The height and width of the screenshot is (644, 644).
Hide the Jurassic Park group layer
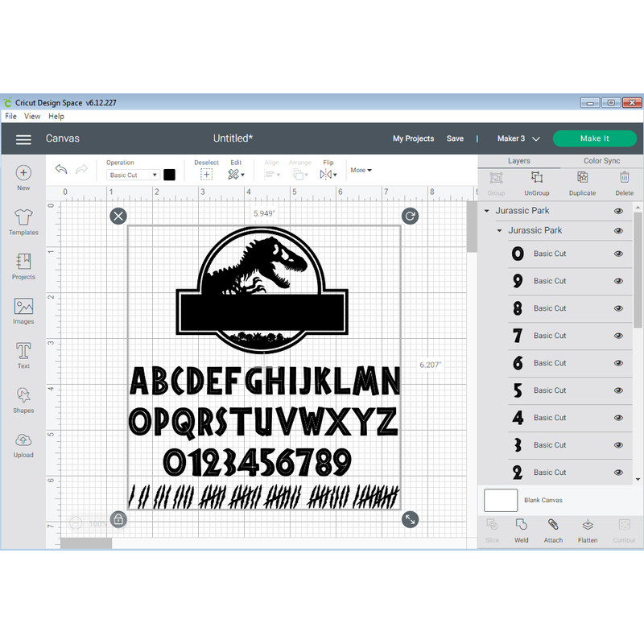click(x=618, y=210)
